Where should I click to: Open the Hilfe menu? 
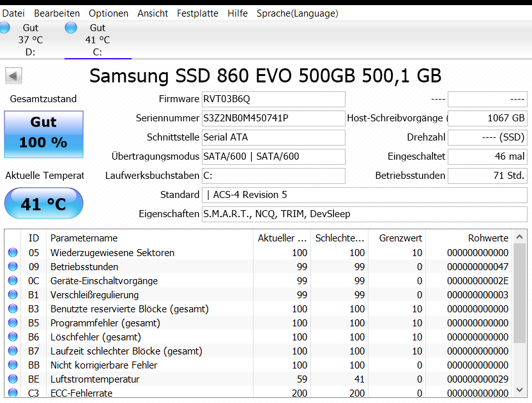pos(238,13)
